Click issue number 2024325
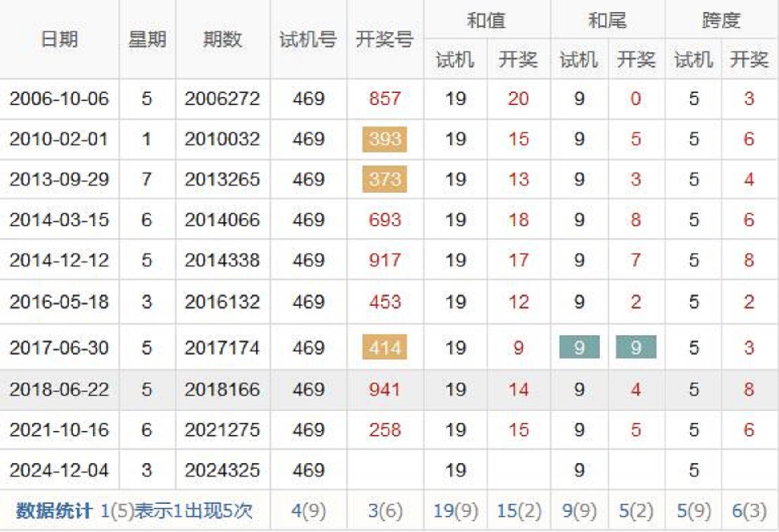 click(222, 470)
